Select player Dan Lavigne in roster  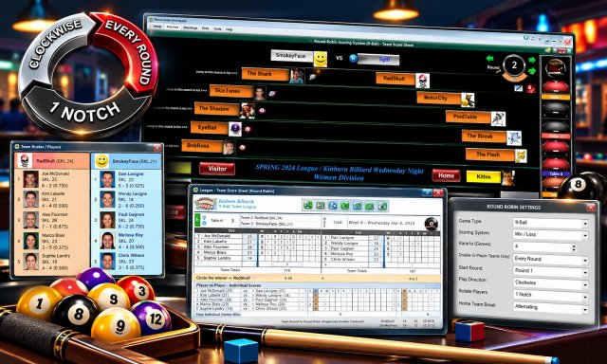[x=126, y=179]
